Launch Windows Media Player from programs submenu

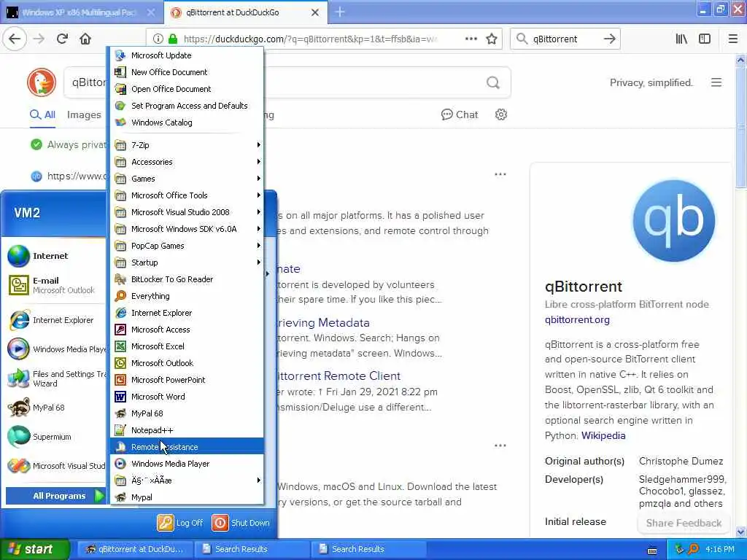click(187, 464)
